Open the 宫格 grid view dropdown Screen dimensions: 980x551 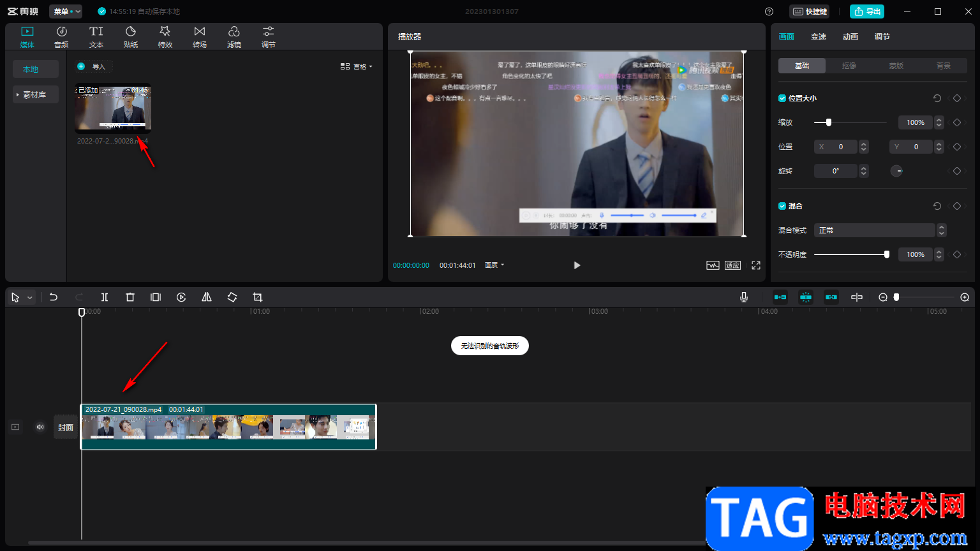click(x=356, y=66)
